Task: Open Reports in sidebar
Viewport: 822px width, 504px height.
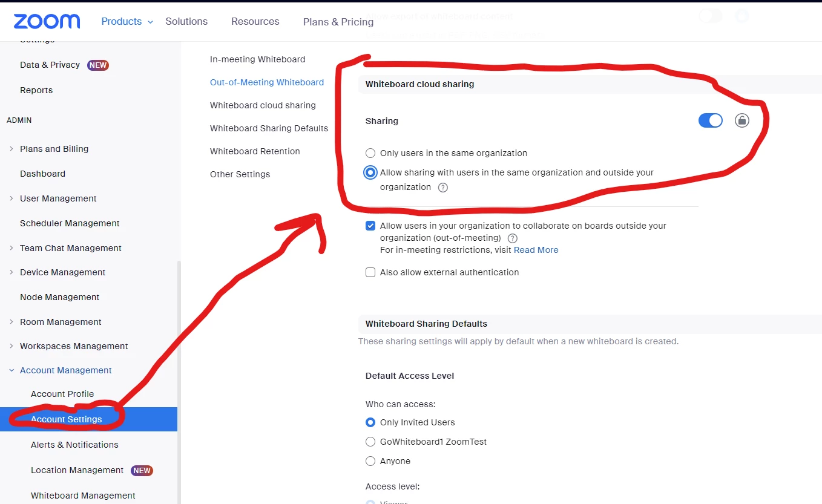Action: click(x=36, y=90)
